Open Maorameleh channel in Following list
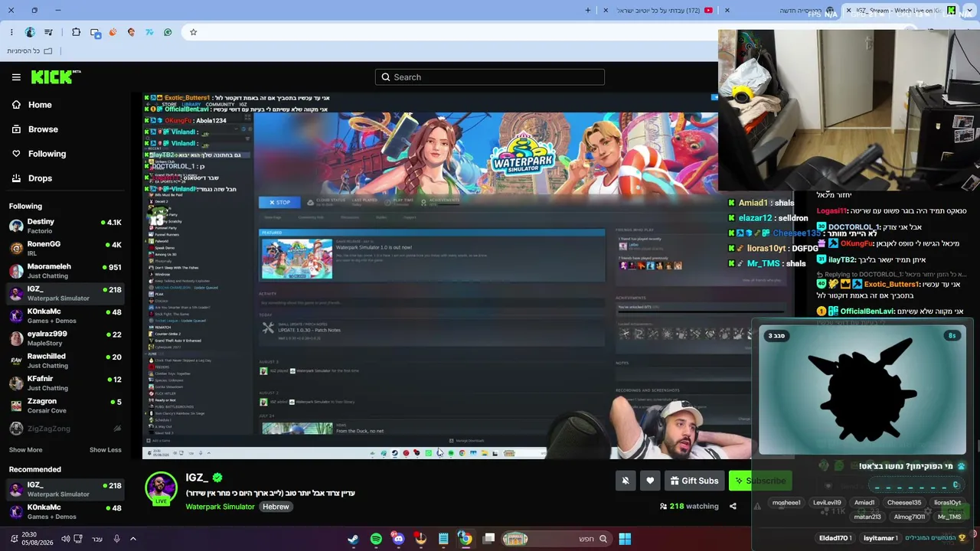 (x=65, y=271)
